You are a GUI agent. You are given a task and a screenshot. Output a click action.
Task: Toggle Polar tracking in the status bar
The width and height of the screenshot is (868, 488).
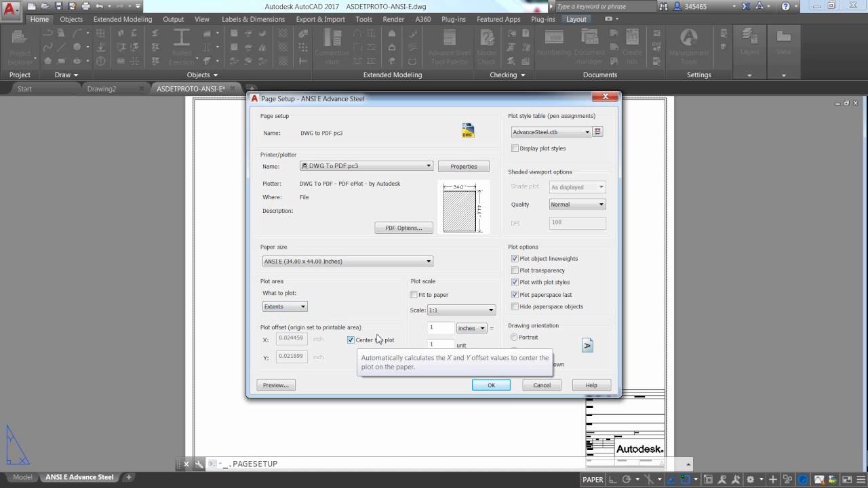coord(626,479)
